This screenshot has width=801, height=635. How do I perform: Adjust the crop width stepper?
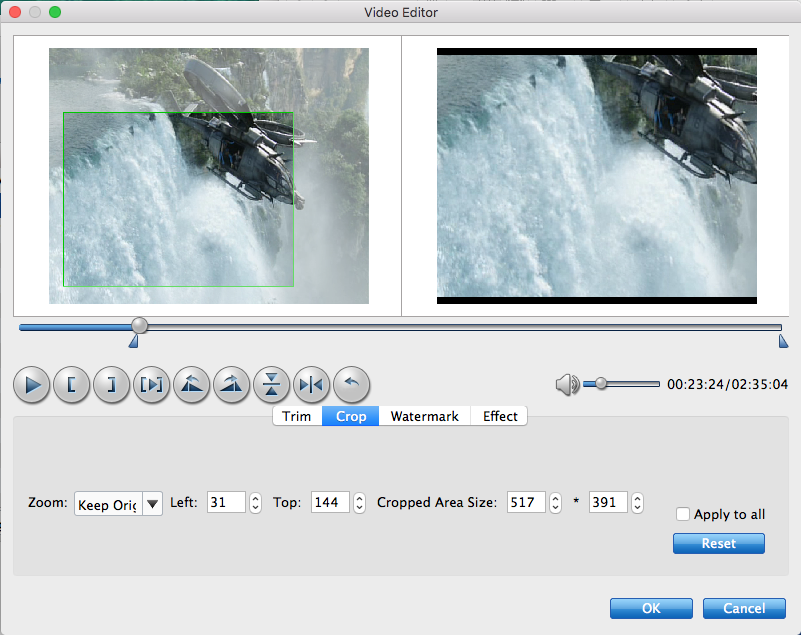click(x=555, y=503)
